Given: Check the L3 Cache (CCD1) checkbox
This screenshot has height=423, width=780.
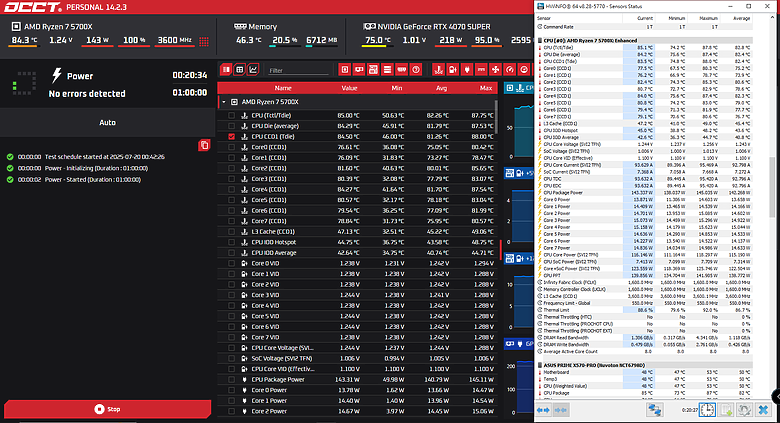Looking at the screenshot, I should tap(231, 232).
